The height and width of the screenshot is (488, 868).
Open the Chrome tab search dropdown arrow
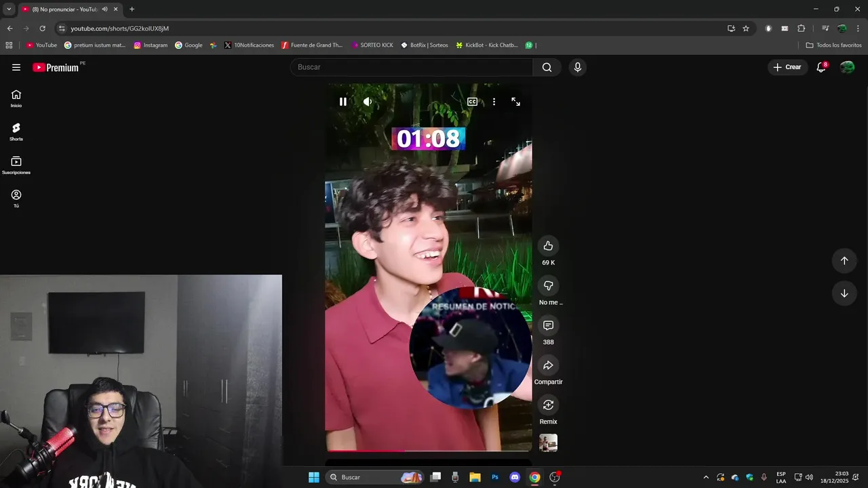(9, 9)
